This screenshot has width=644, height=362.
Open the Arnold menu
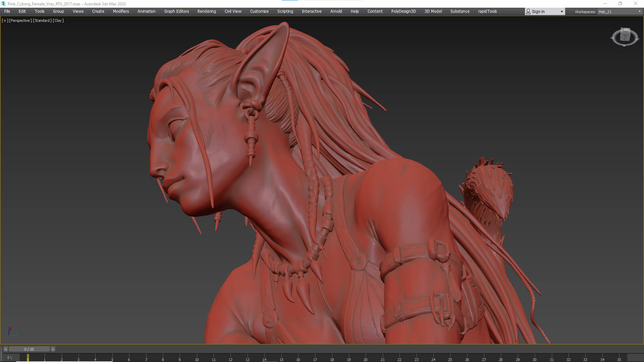336,11
